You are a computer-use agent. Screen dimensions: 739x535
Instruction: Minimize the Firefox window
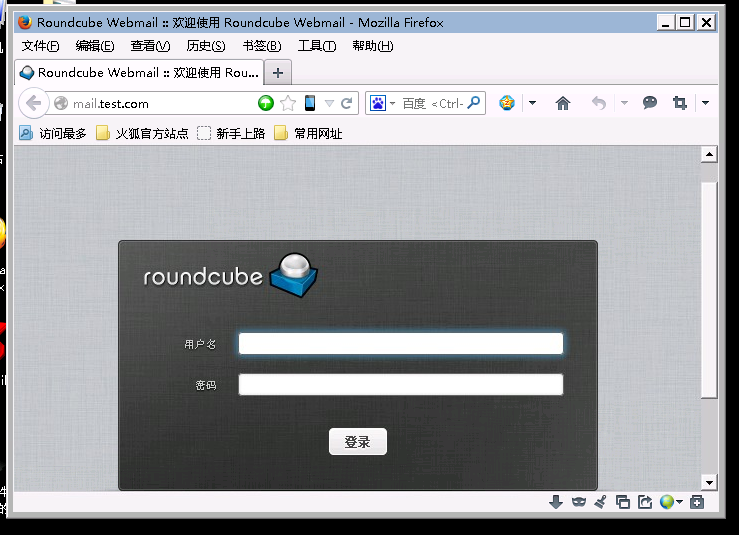click(665, 23)
